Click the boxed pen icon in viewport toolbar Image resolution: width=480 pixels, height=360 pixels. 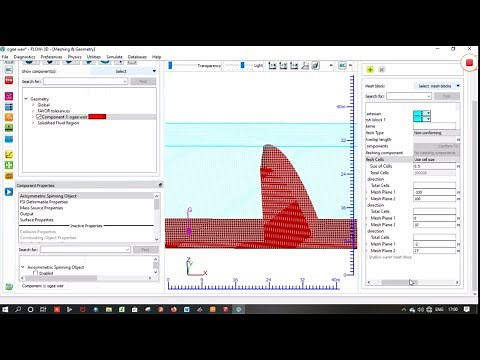click(315, 66)
